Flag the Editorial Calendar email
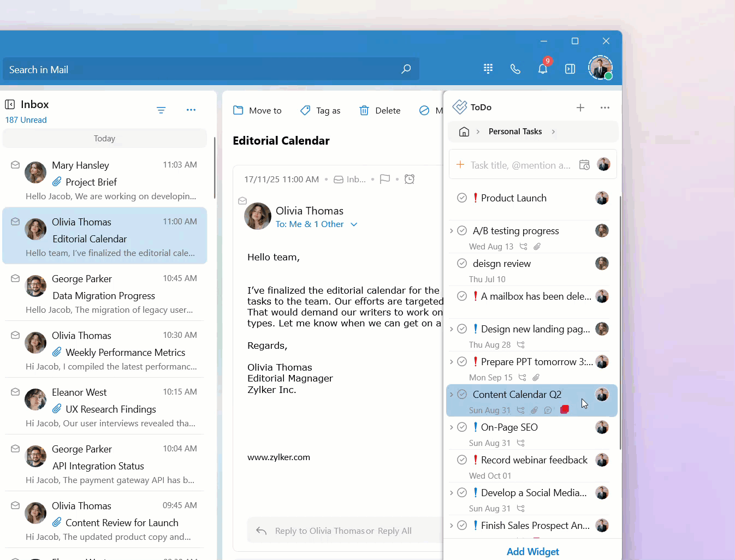 tap(385, 179)
